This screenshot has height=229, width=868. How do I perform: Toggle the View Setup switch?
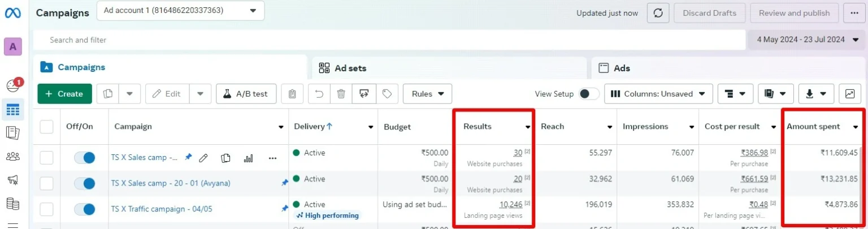pyautogui.click(x=589, y=94)
